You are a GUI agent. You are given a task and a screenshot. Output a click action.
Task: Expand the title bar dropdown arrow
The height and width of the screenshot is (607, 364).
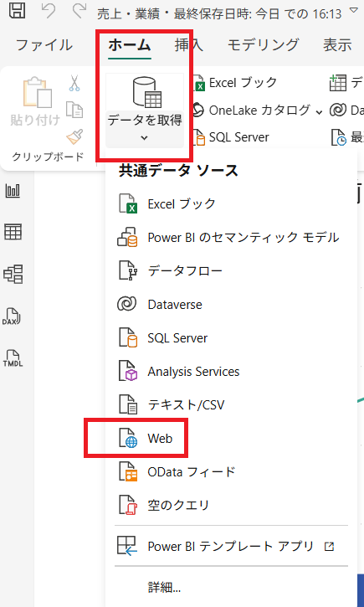pyautogui.click(x=354, y=10)
